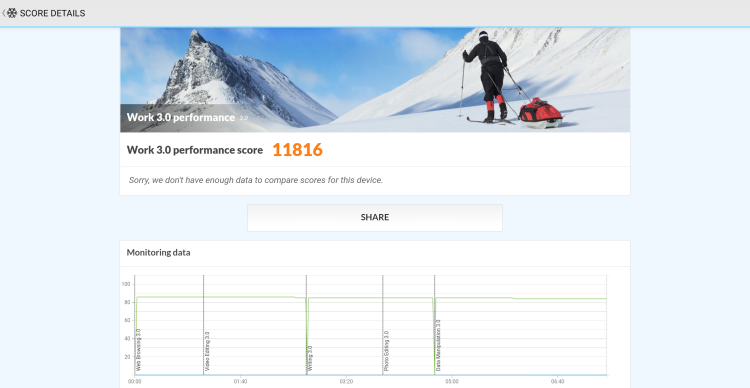The image size is (750, 388).
Task: Click the 100 value on the vertical axis
Action: (126, 284)
